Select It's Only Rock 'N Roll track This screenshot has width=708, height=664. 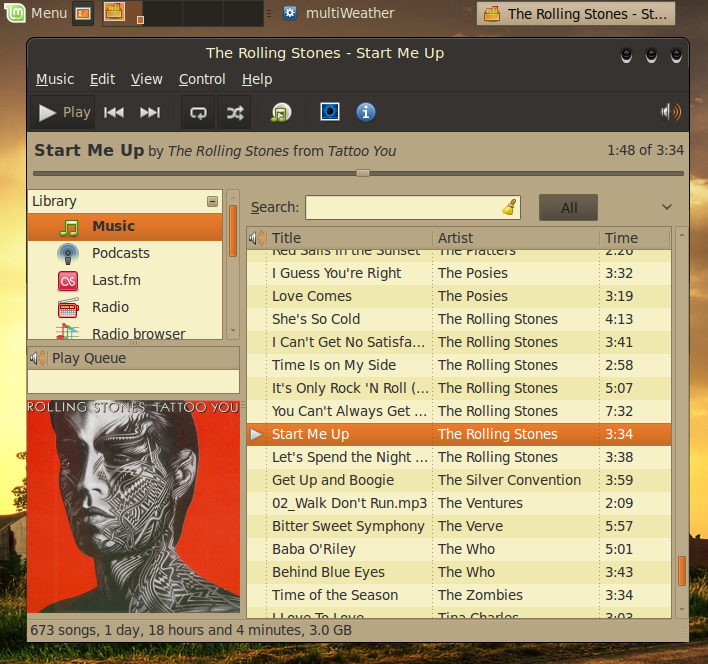tap(459, 388)
